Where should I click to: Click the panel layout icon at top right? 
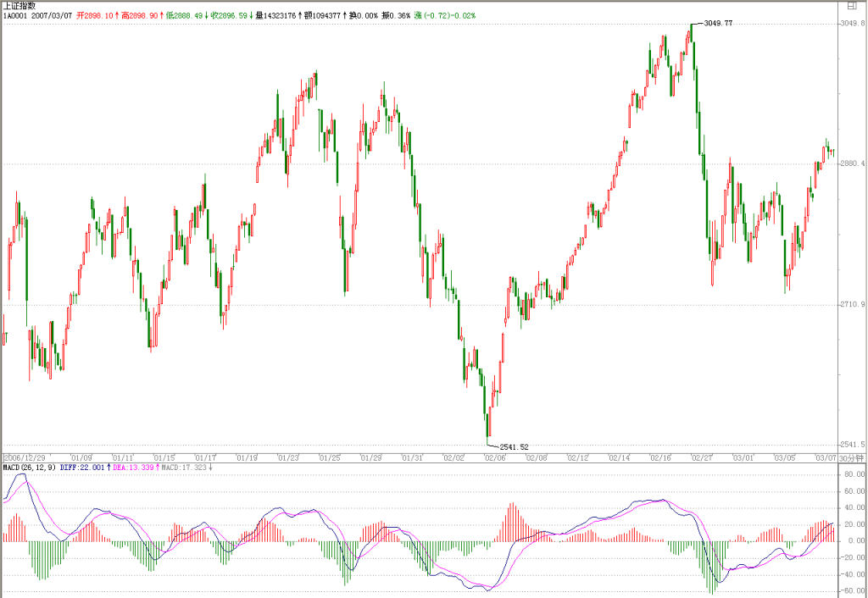(853, 6)
